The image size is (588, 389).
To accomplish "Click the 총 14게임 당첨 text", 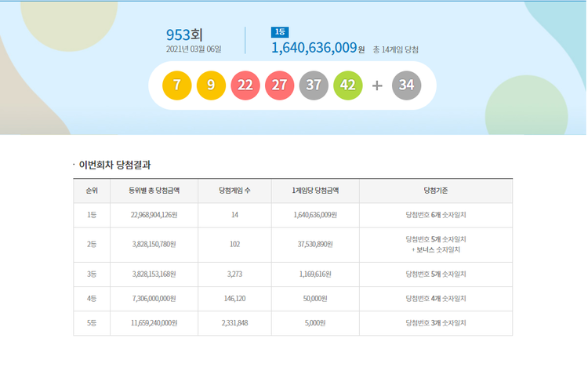I will tap(396, 49).
